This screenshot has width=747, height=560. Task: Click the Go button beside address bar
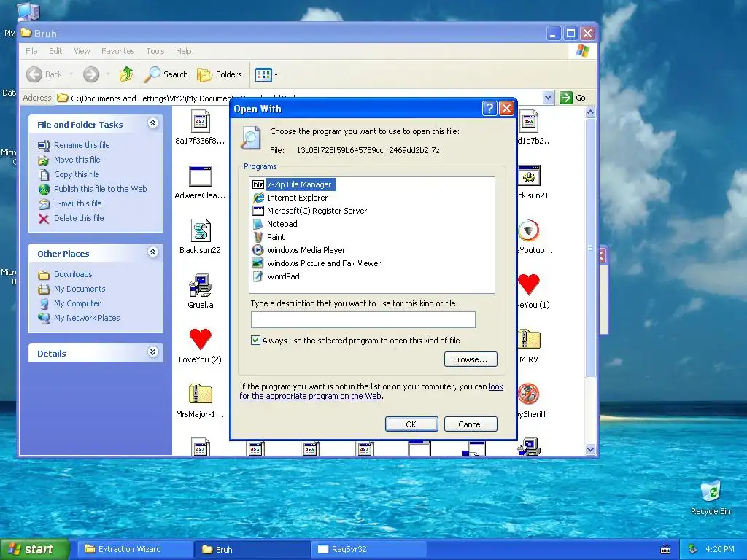(573, 98)
